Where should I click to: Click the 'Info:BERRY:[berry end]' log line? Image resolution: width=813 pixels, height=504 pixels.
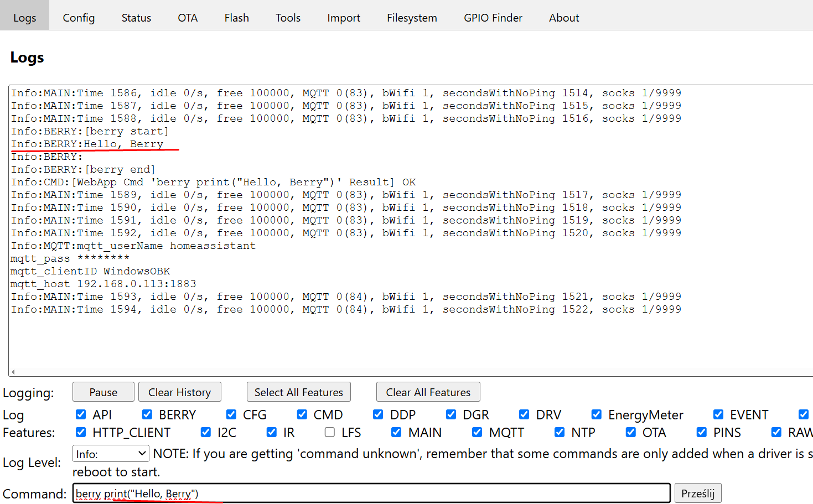pos(83,169)
